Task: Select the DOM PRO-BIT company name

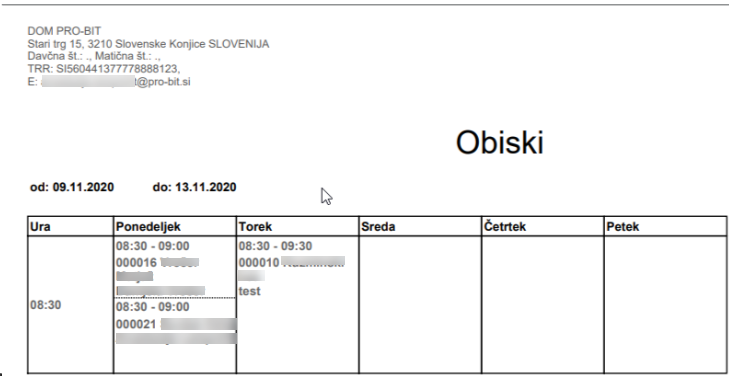Action: [x=64, y=31]
